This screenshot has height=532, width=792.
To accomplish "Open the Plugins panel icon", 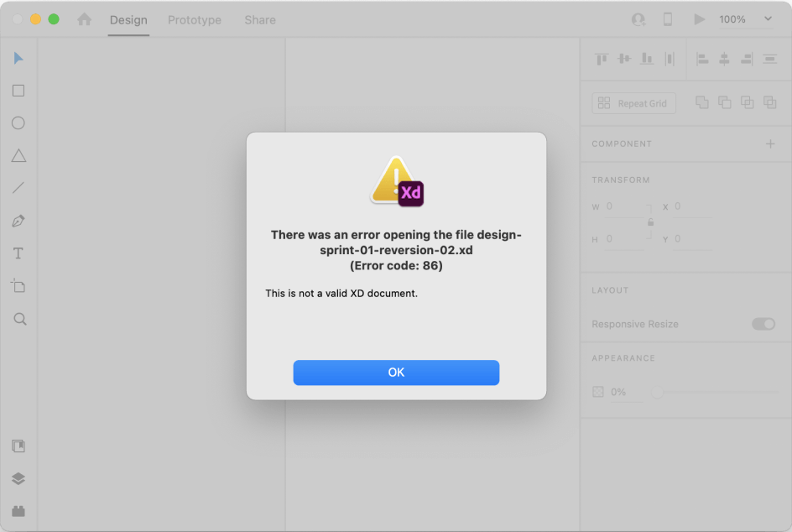I will pos(18,510).
